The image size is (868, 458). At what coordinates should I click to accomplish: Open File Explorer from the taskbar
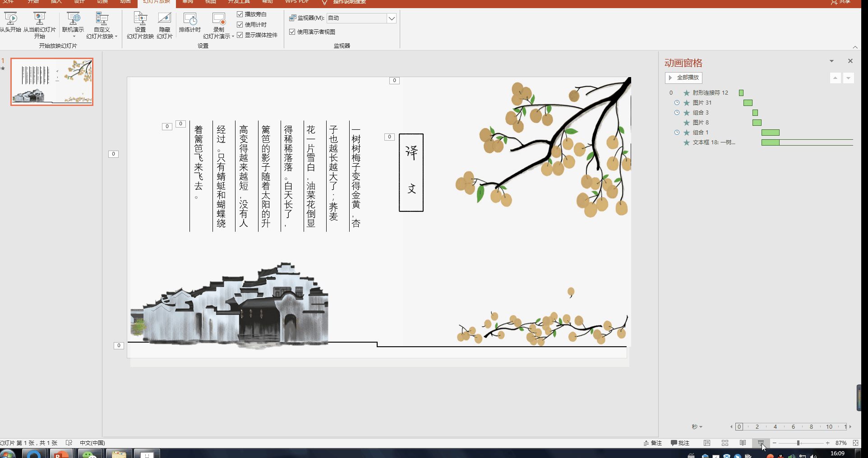coord(119,453)
